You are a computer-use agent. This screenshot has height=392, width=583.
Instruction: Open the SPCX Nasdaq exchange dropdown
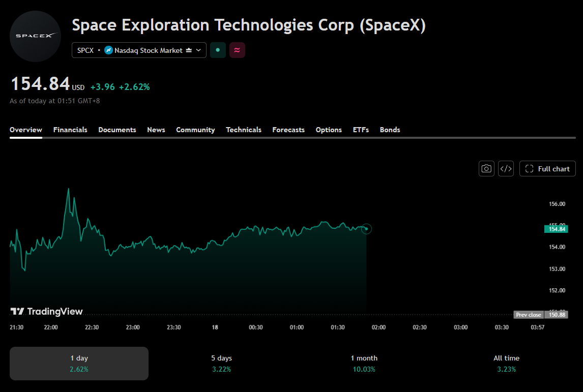pyautogui.click(x=139, y=50)
